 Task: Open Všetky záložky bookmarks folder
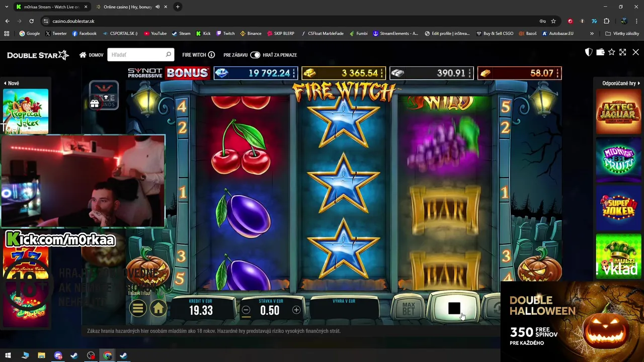coord(622,34)
